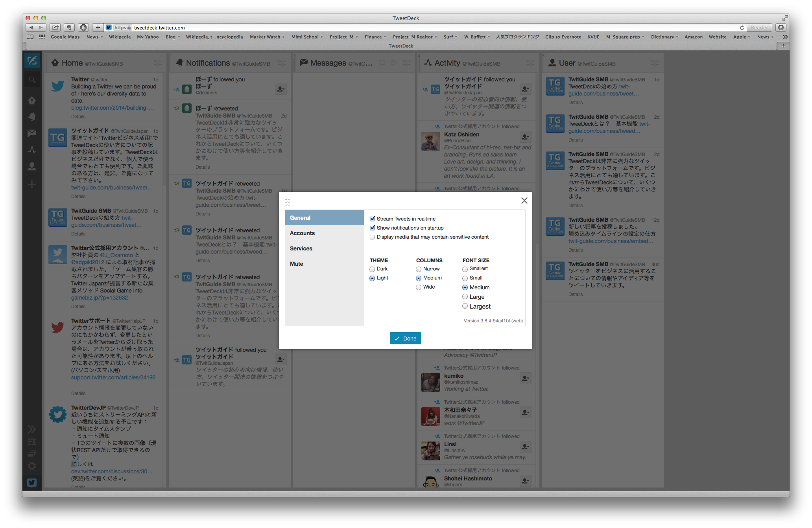Open gamebiz.jp link in tweet
The image size is (812, 528).
coord(99,298)
